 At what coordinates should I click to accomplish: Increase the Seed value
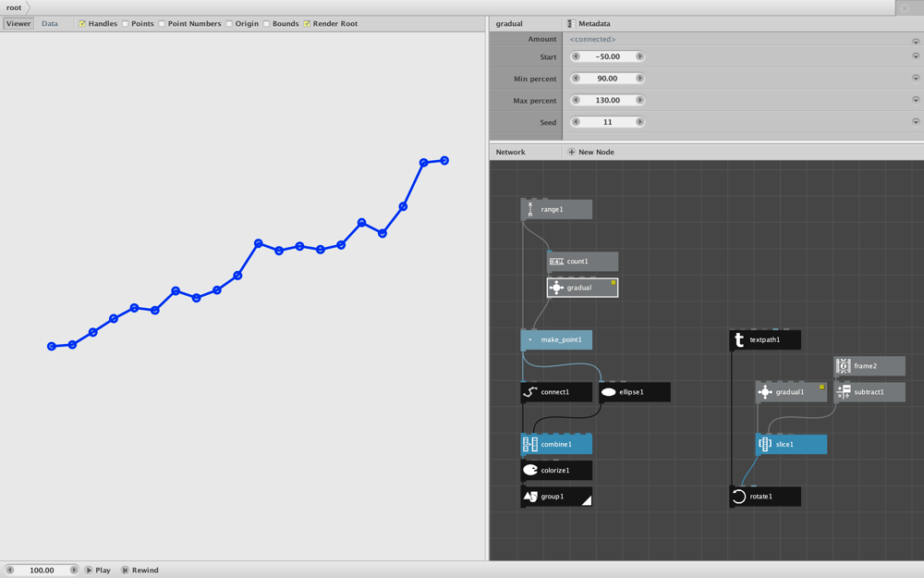point(639,122)
